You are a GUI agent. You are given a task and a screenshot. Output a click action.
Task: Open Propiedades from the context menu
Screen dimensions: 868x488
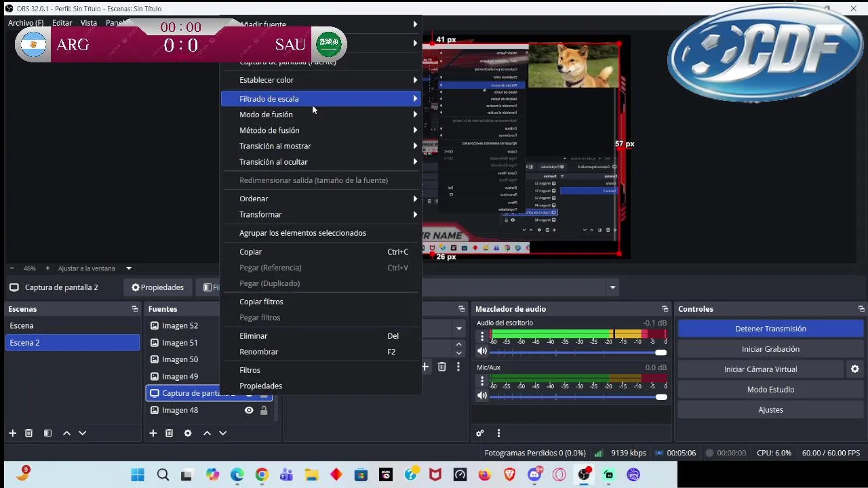click(x=321, y=386)
